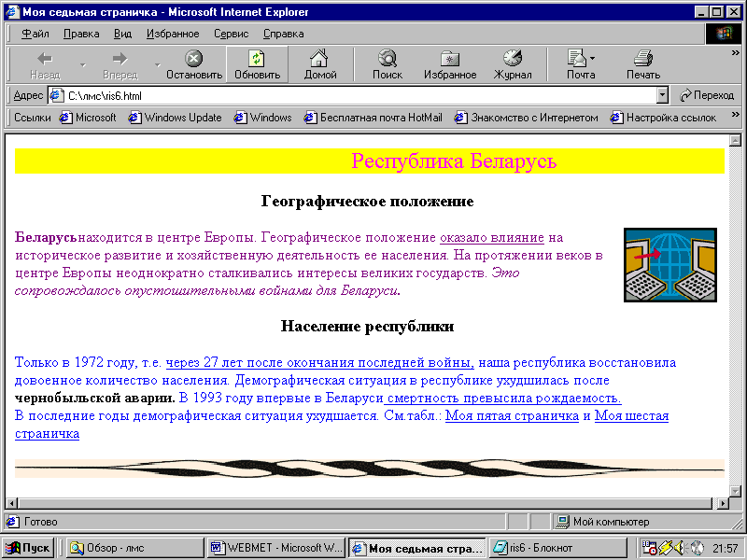Open the Пуск start menu
Image resolution: width=747 pixels, height=560 pixels.
[x=27, y=548]
